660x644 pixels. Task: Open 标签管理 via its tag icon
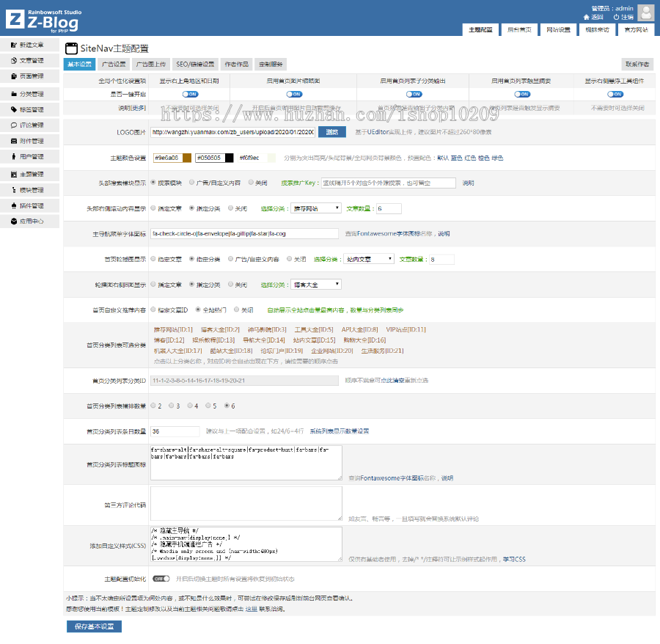click(x=14, y=109)
